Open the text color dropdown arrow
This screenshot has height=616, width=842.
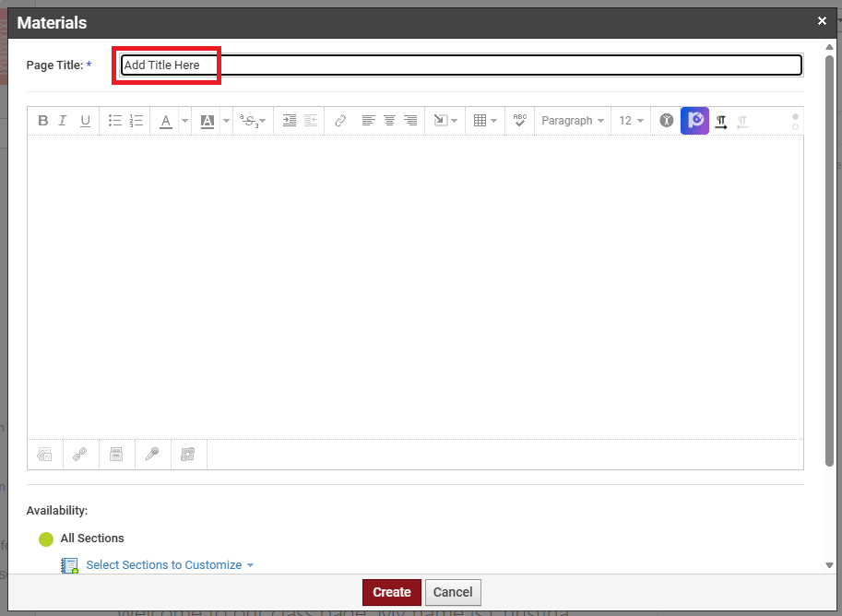coord(184,121)
